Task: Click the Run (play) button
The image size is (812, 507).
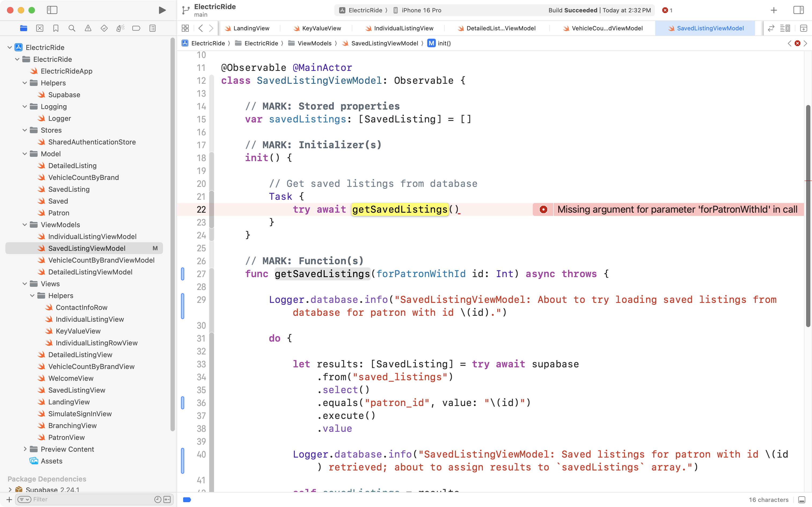Action: 162,10
